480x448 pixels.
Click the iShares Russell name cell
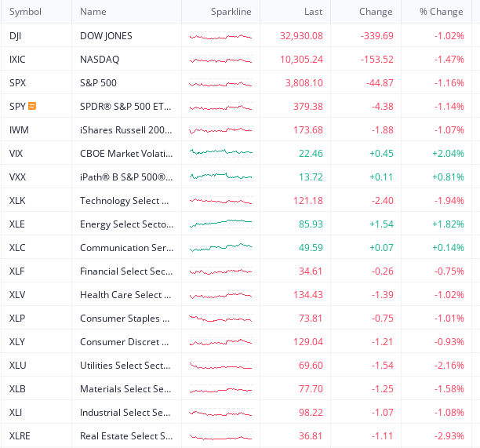125,129
